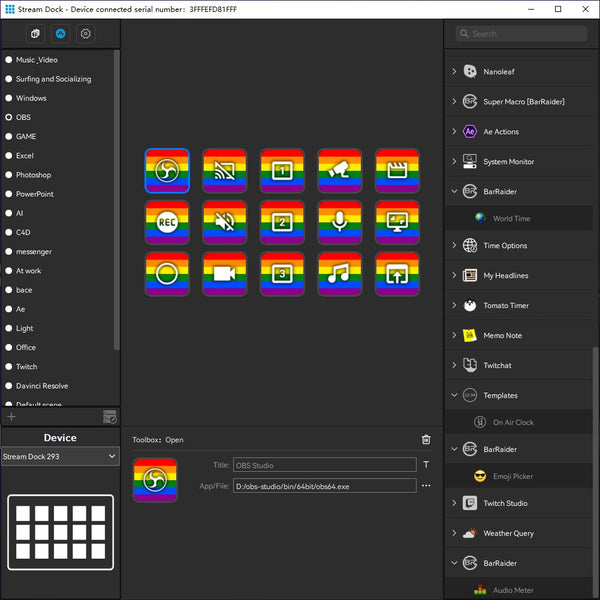This screenshot has height=600, width=600.
Task: Click the monitor with music key
Action: click(397, 222)
